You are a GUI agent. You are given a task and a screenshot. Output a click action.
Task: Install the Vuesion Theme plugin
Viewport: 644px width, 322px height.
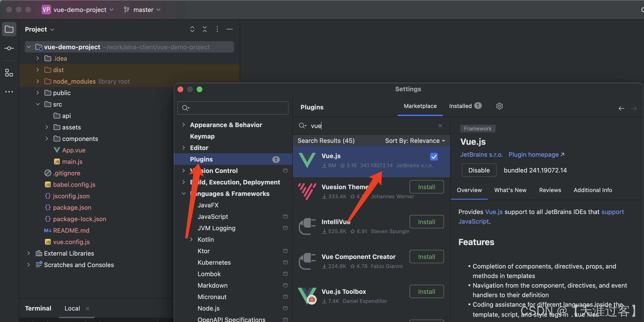tap(427, 187)
